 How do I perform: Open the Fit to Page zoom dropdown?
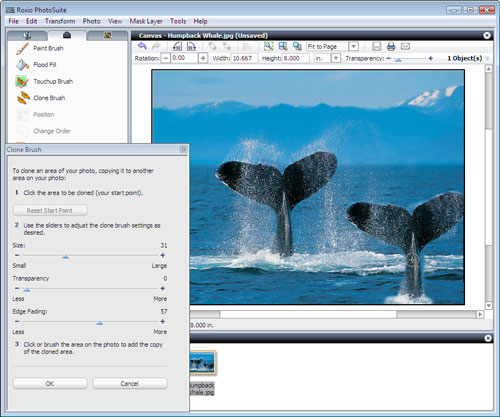pos(354,46)
